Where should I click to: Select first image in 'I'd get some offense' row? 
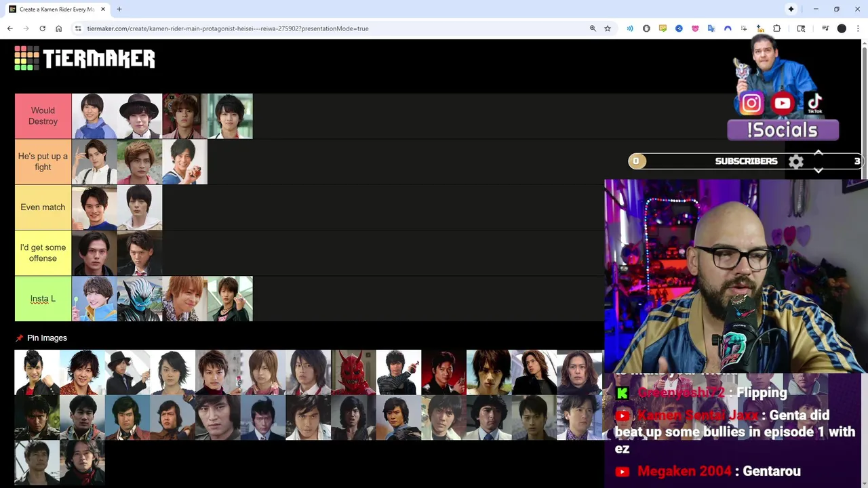94,253
